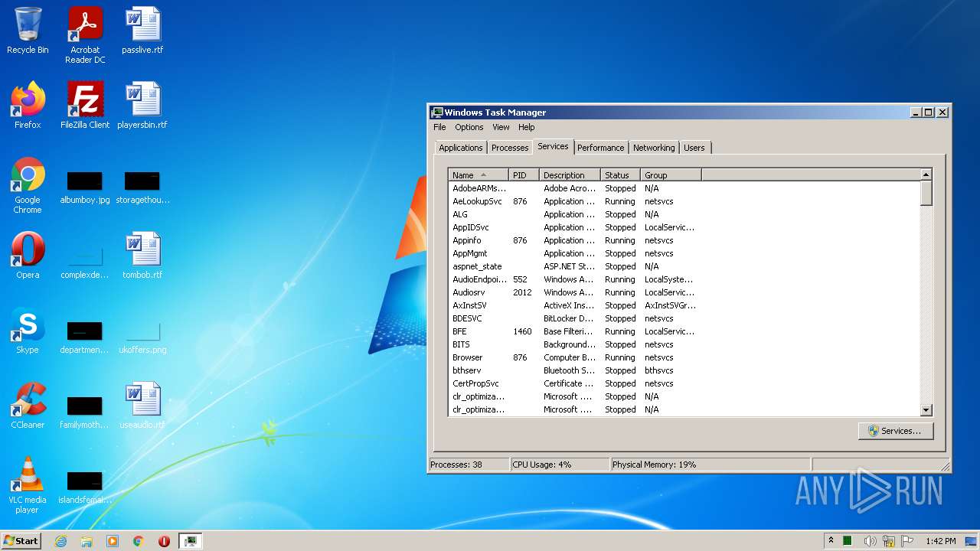This screenshot has width=980, height=551.
Task: Open passlive.rtf document icon
Action: (142, 32)
